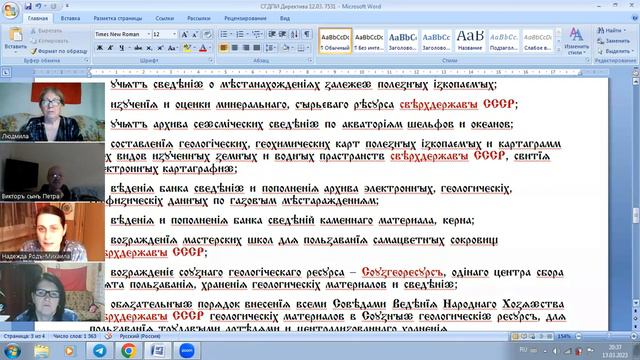This screenshot has width=640, height=360.
Task: Pick the text highlight color
Action: [187, 48]
